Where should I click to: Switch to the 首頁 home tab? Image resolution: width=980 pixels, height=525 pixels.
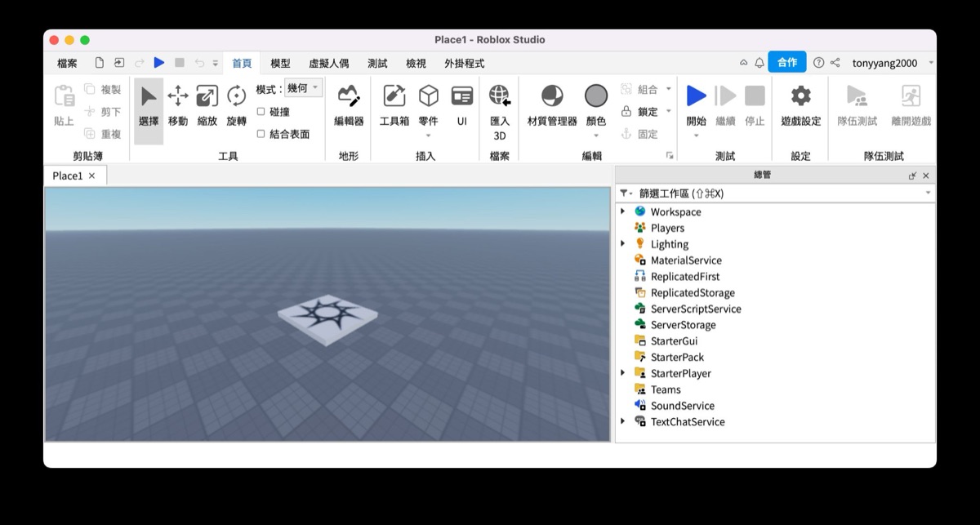click(x=242, y=63)
